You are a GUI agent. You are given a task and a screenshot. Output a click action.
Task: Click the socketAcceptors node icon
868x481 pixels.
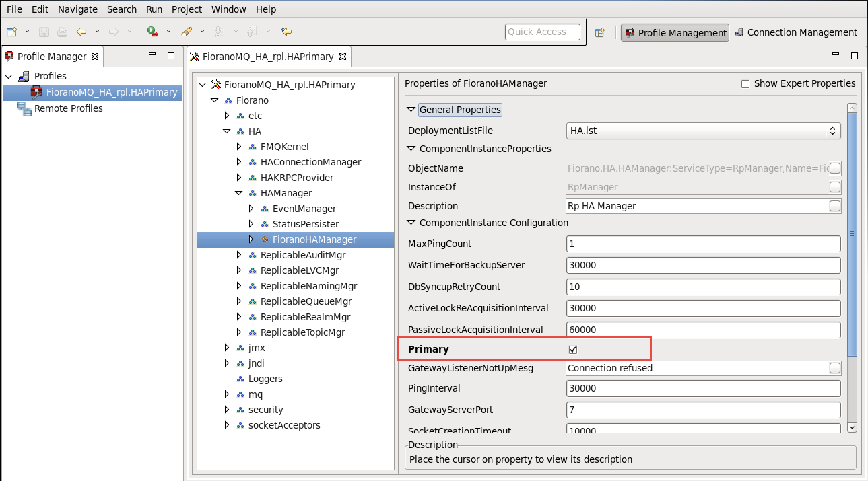pos(241,425)
